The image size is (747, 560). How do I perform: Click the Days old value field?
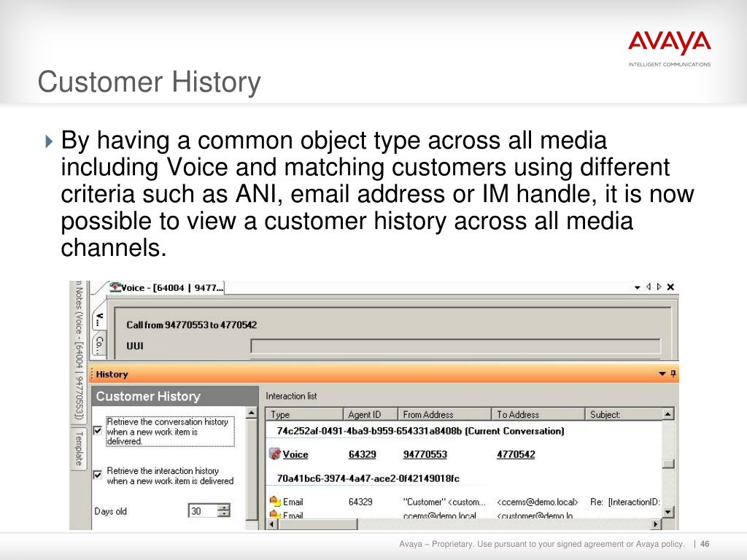(203, 511)
